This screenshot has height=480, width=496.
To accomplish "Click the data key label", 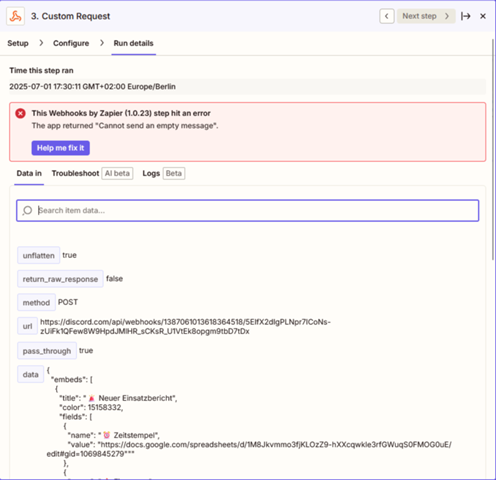I will [31, 374].
